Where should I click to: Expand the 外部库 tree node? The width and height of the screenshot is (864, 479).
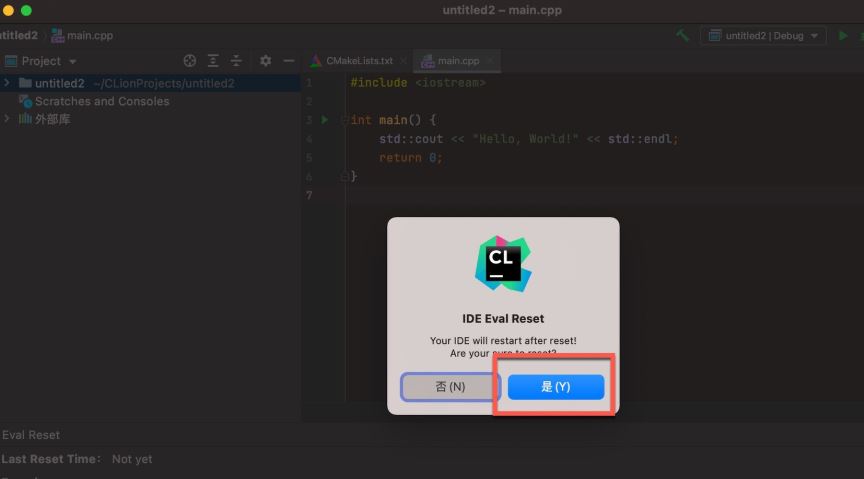pyautogui.click(x=7, y=119)
